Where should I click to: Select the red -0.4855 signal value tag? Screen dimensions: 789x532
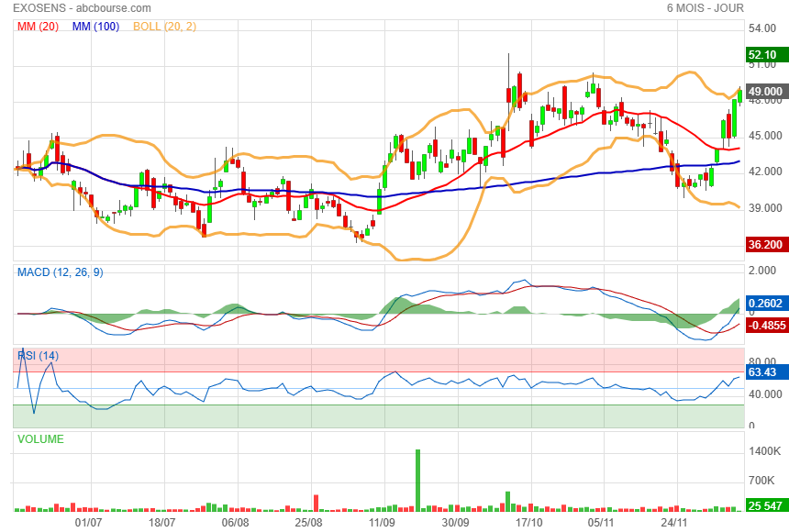(x=765, y=325)
